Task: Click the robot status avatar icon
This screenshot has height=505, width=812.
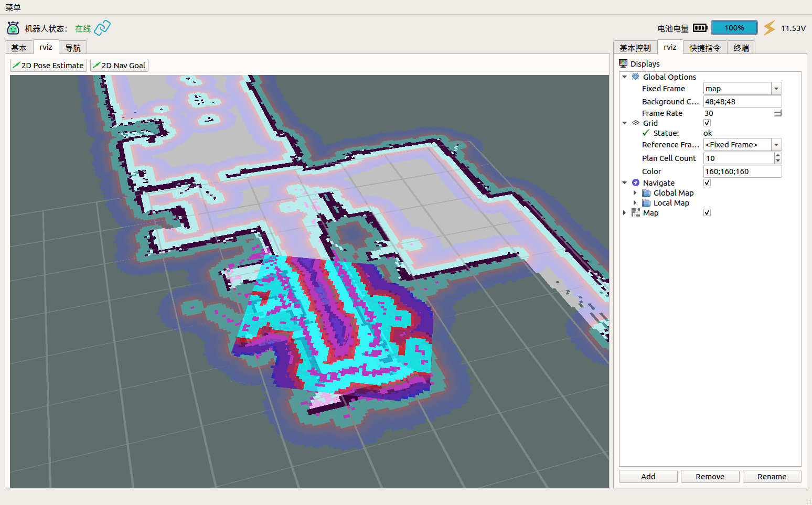Action: point(13,28)
